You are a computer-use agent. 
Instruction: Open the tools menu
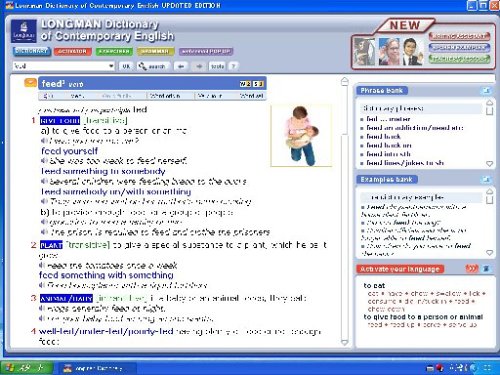pyautogui.click(x=217, y=66)
